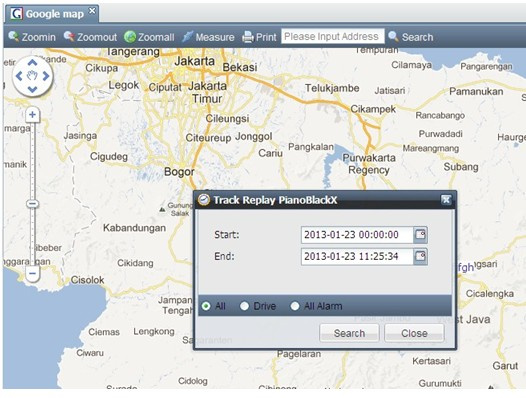Click Search in Track Replay dialog
This screenshot has width=526, height=398.
[349, 333]
